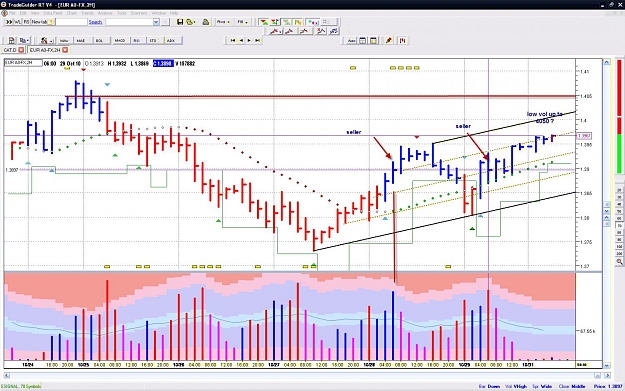The image size is (625, 391).
Task: Click the magnifier zoom icon at right
Action: (x=619, y=262)
